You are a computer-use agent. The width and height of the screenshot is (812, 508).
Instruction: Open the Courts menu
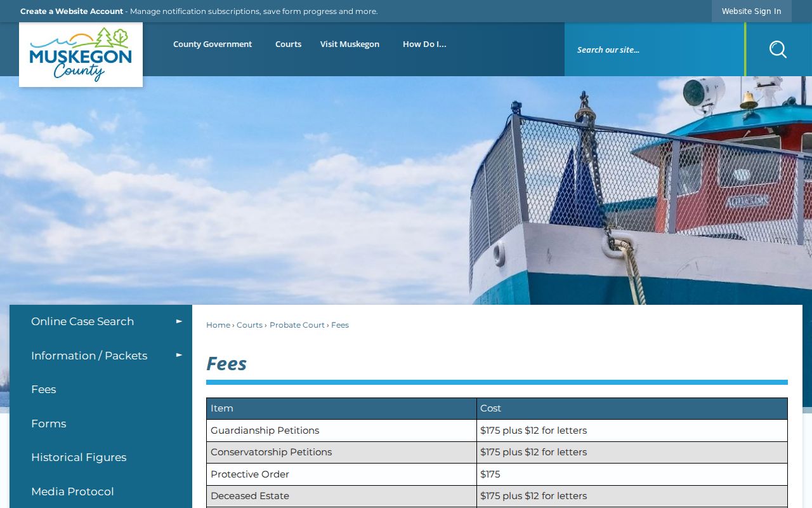tap(288, 44)
